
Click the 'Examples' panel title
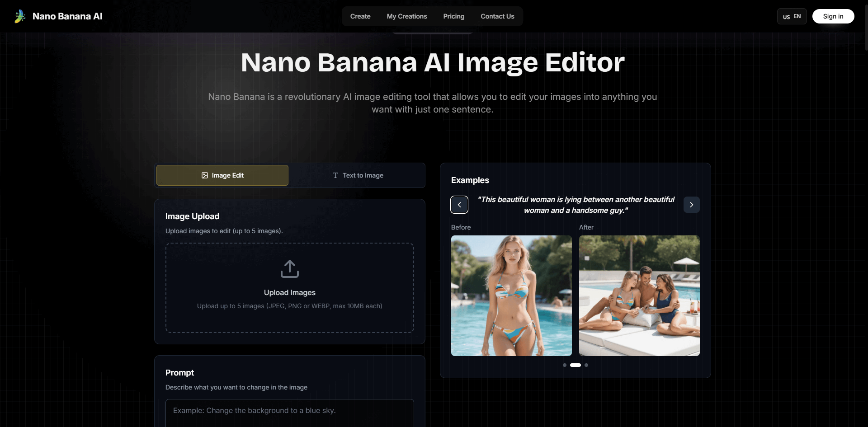(470, 180)
